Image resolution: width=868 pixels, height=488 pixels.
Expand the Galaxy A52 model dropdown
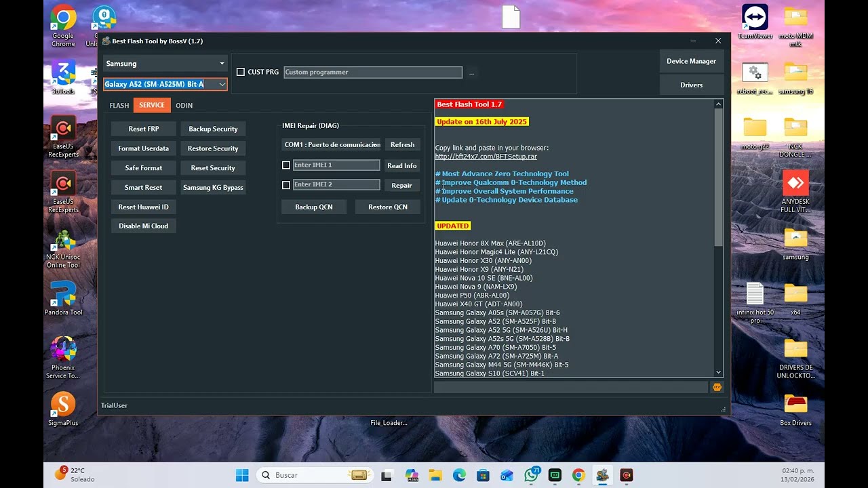[x=222, y=84]
